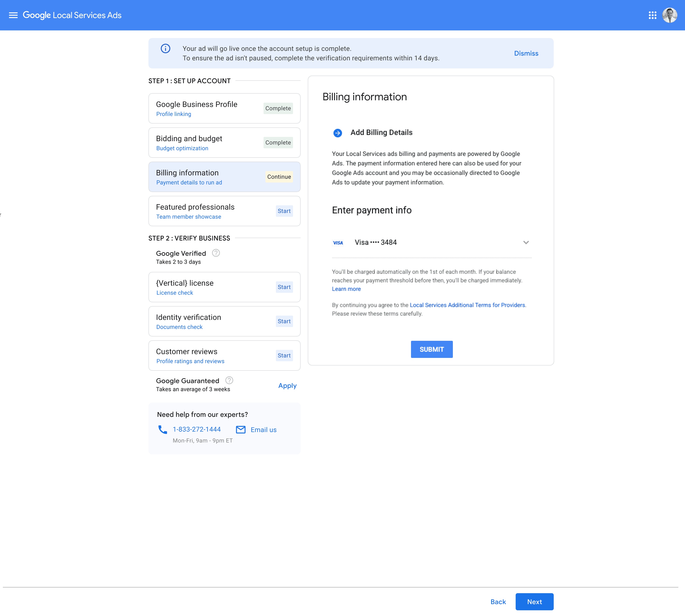Click the Takes 2 to 3 days text

178,262
